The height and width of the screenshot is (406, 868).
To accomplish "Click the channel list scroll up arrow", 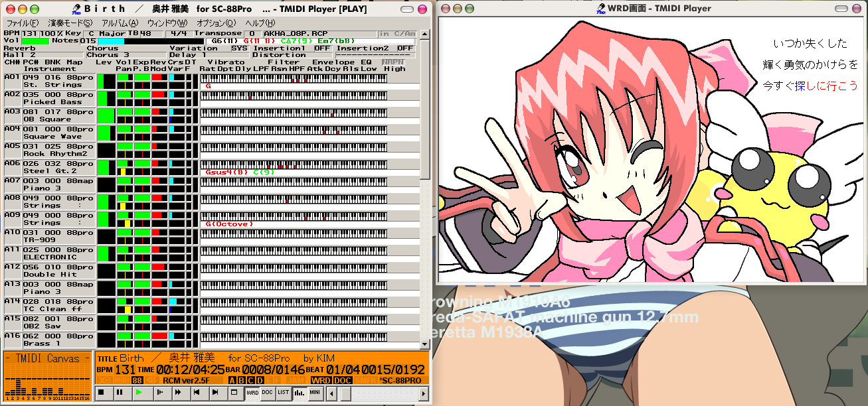I will 425,34.
